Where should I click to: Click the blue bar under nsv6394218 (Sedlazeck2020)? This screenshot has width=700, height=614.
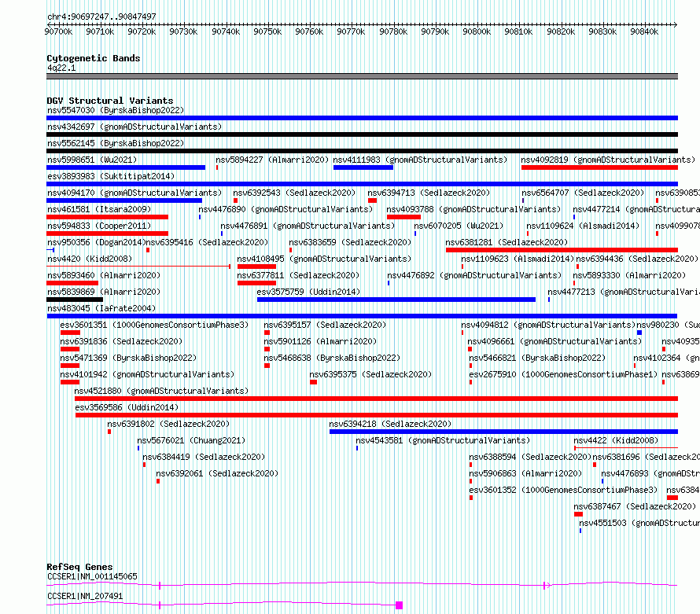point(503,432)
